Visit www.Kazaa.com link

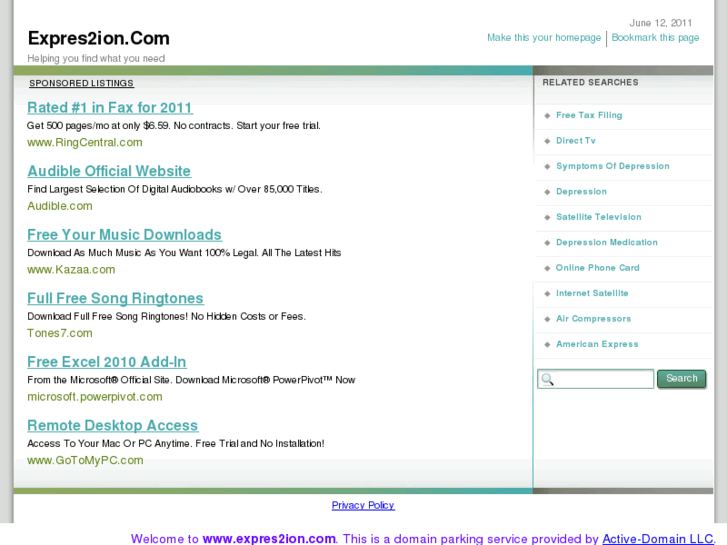tap(71, 269)
